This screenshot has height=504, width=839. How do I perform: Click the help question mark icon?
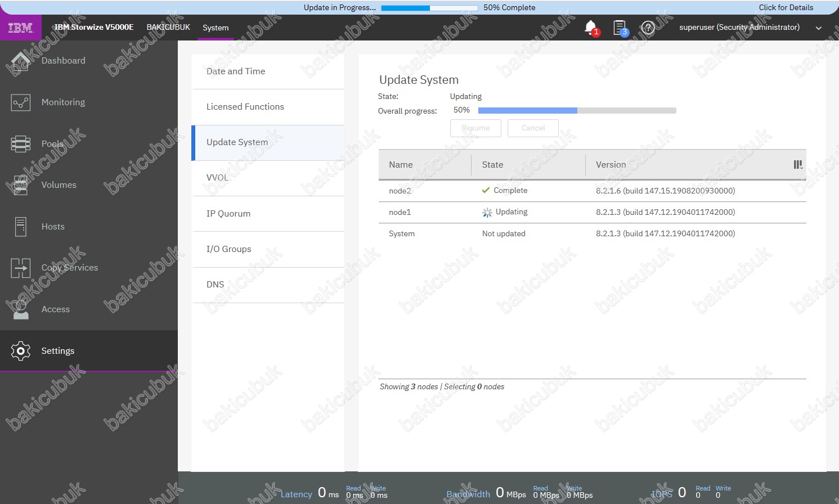click(x=648, y=28)
